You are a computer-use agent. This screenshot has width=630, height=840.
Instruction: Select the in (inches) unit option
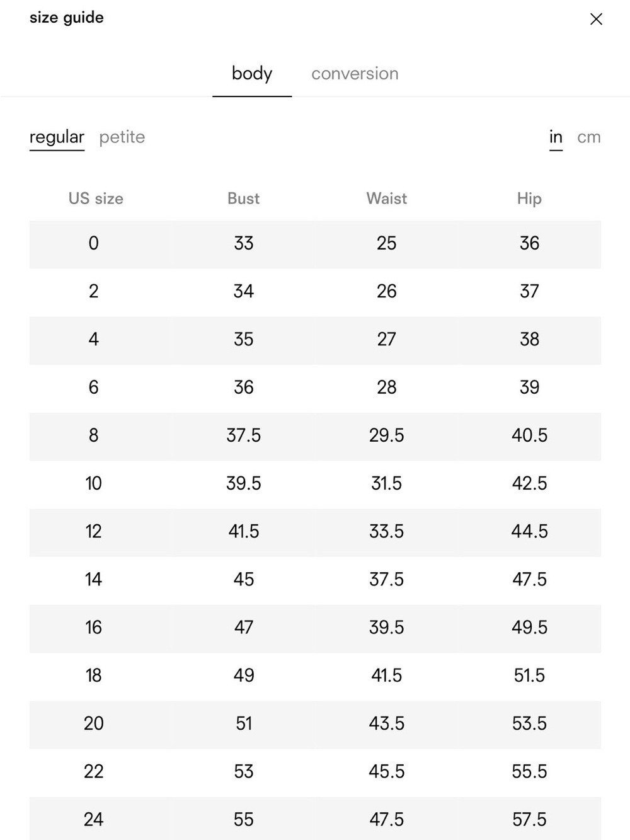[x=556, y=137]
